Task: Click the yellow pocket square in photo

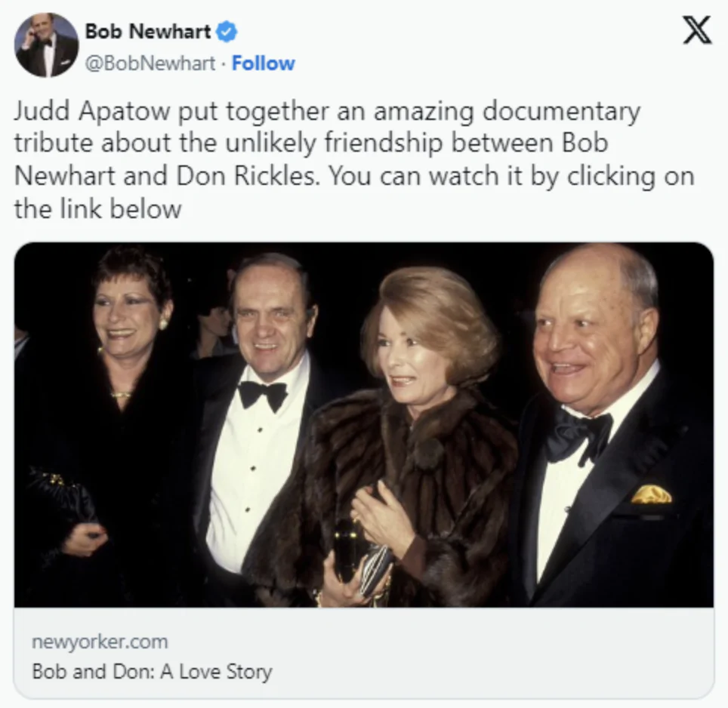Action: (652, 494)
